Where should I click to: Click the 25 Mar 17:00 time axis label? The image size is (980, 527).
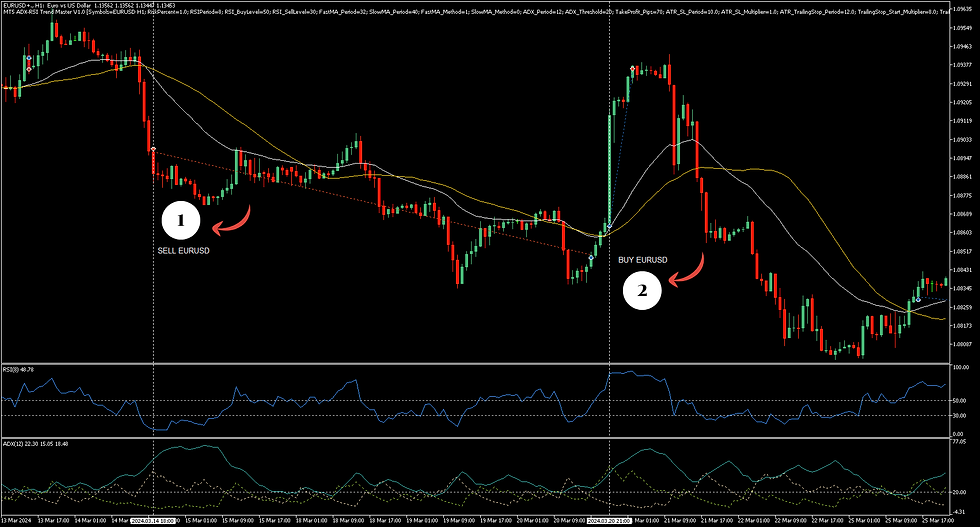click(x=939, y=520)
